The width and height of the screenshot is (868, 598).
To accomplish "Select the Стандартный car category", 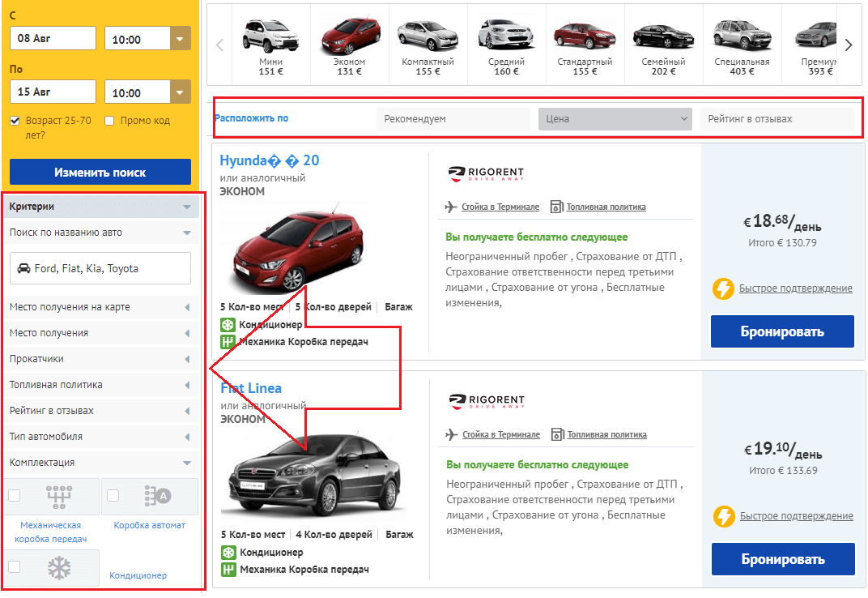I will [585, 36].
